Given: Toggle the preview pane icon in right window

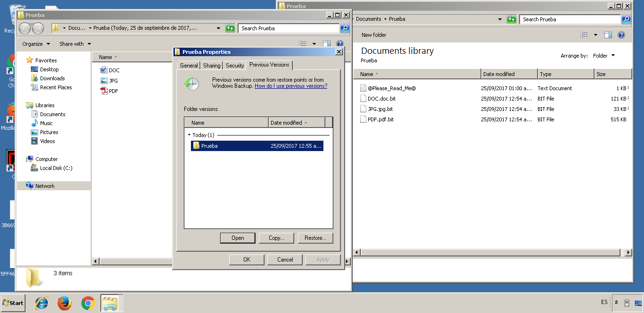Looking at the screenshot, I should click(608, 35).
